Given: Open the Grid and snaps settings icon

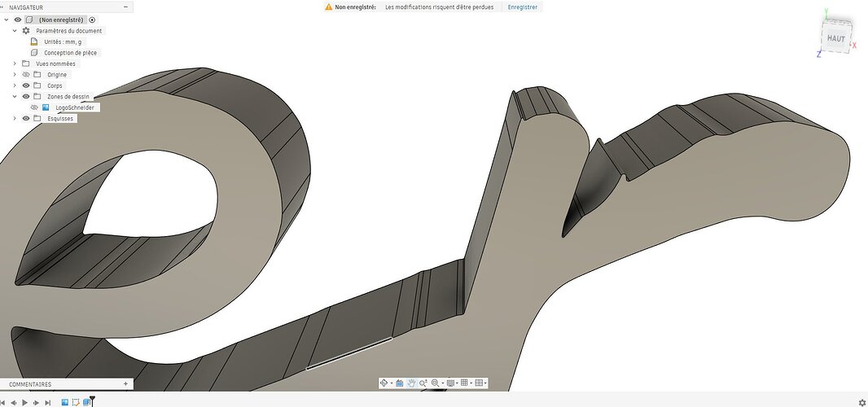Looking at the screenshot, I should [464, 383].
